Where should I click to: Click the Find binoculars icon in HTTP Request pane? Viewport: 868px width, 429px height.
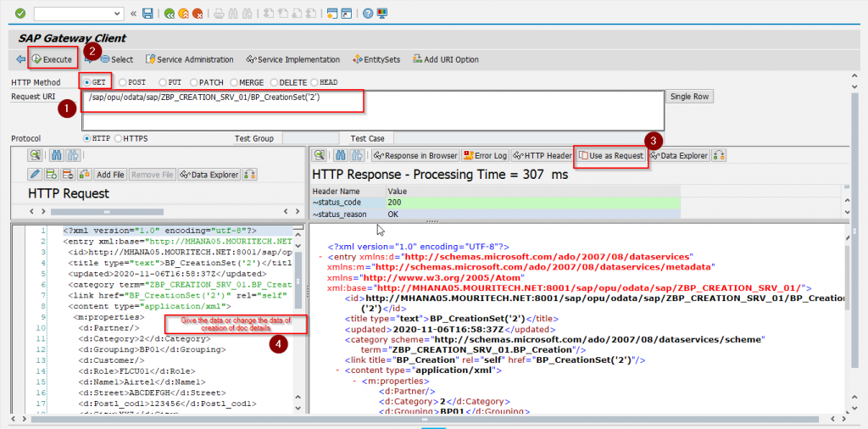pos(57,155)
